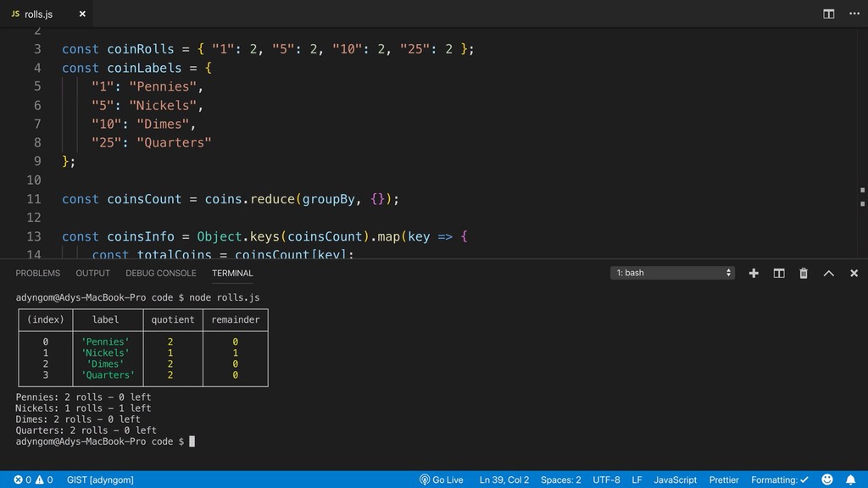Click the quotient column header in terminal
This screenshot has width=868, height=488.
click(x=173, y=319)
